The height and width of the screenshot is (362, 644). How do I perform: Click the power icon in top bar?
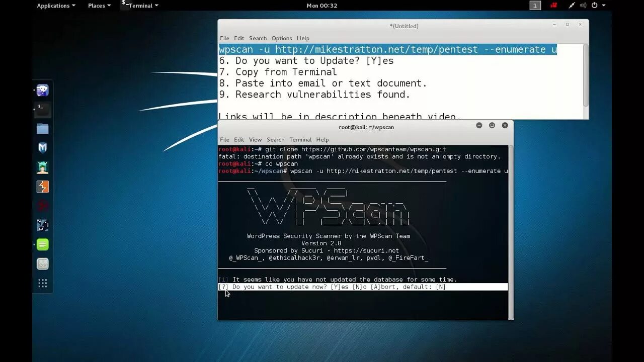point(595,6)
